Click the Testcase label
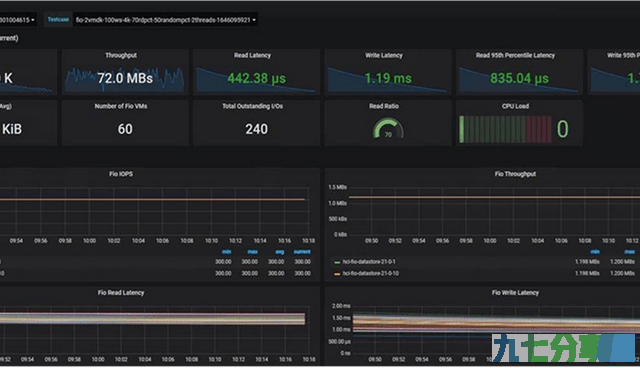Image resolution: width=640 pixels, height=368 pixels. pos(58,20)
